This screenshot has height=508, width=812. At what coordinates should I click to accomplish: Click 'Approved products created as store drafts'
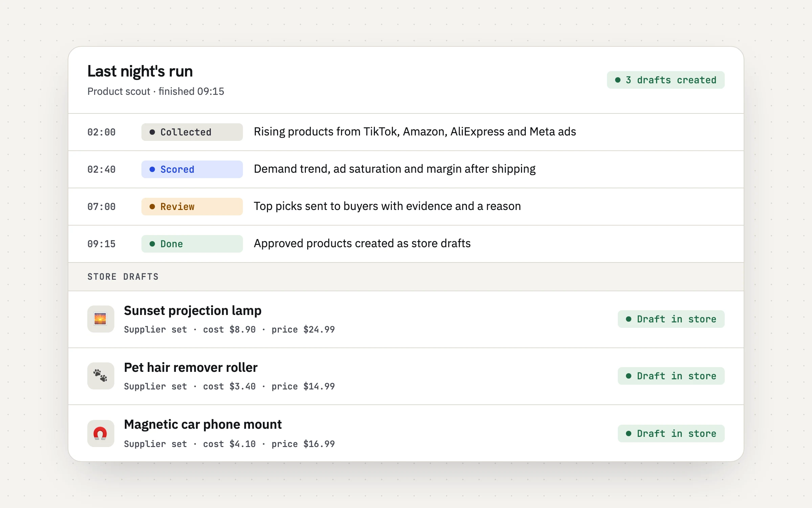point(362,244)
